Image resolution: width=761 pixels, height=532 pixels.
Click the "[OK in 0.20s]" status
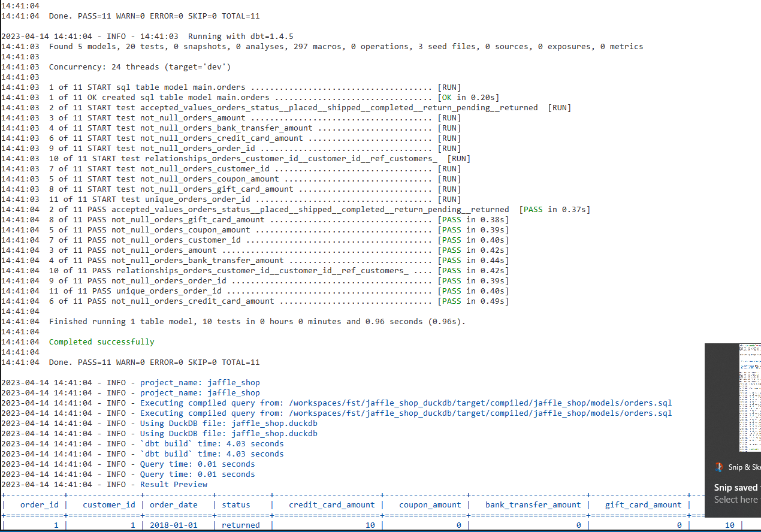point(469,98)
